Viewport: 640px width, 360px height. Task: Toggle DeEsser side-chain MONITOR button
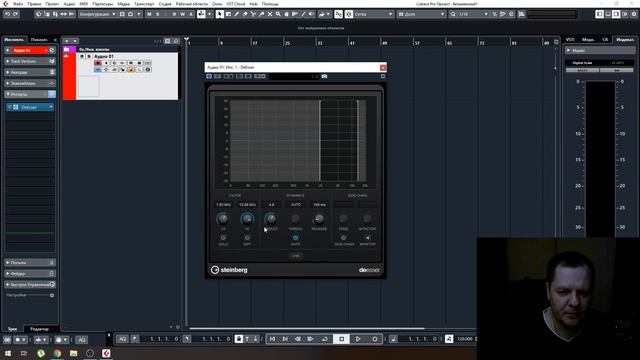coord(367,238)
